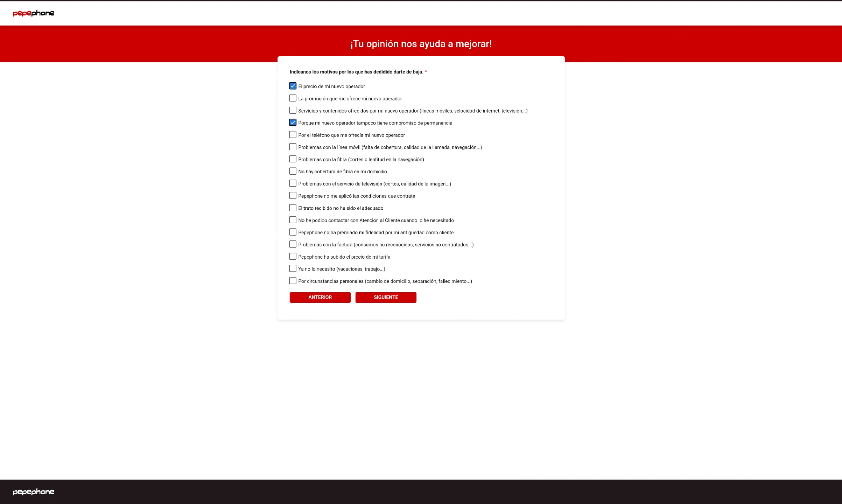Image resolution: width=842 pixels, height=504 pixels.
Task: Uncheck 'compromiso de permanencia' option
Action: 293,122
